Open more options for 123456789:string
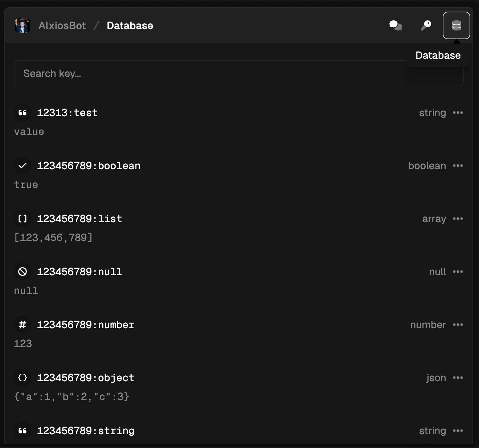The image size is (479, 448). pos(458,431)
